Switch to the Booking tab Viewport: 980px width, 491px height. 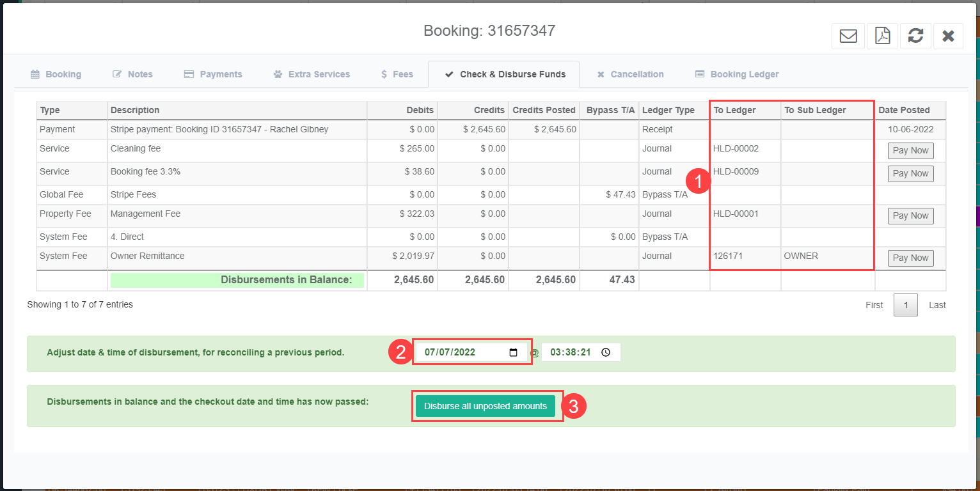click(56, 74)
